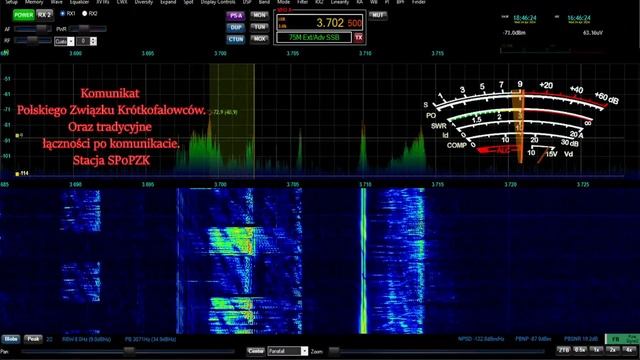The height and width of the screenshot is (360, 640).
Task: Click the 3.710 frequency label on the waterfall scale
Action: point(365,184)
